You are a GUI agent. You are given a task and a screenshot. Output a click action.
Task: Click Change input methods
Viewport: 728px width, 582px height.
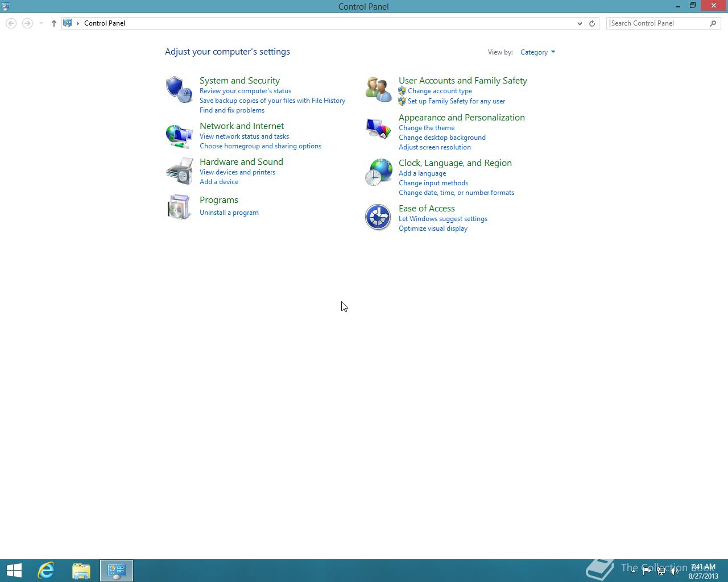(x=433, y=183)
